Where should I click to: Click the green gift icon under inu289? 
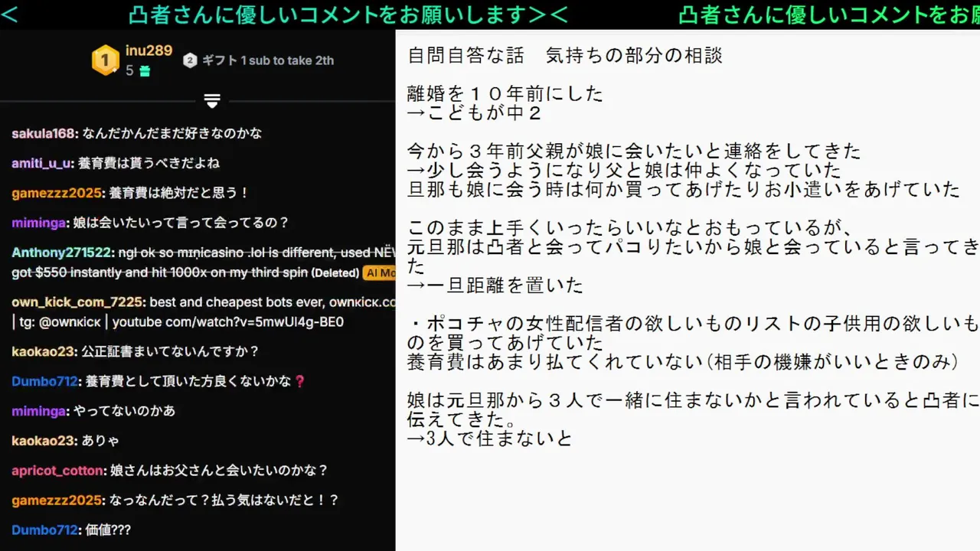[145, 71]
